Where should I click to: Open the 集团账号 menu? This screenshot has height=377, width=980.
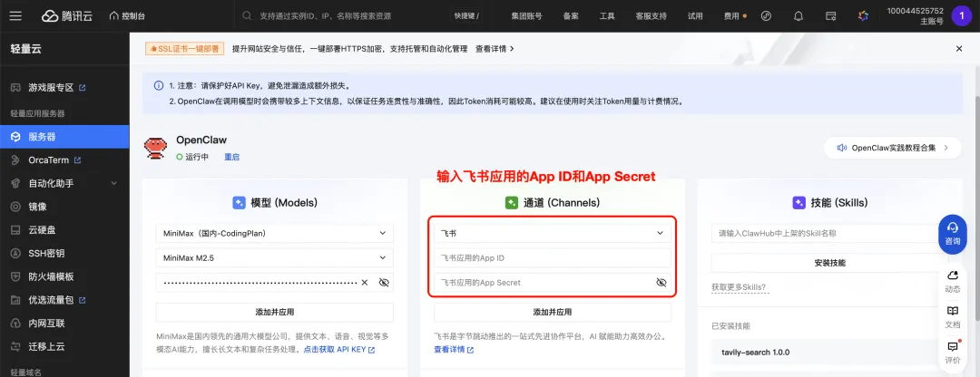(x=526, y=16)
